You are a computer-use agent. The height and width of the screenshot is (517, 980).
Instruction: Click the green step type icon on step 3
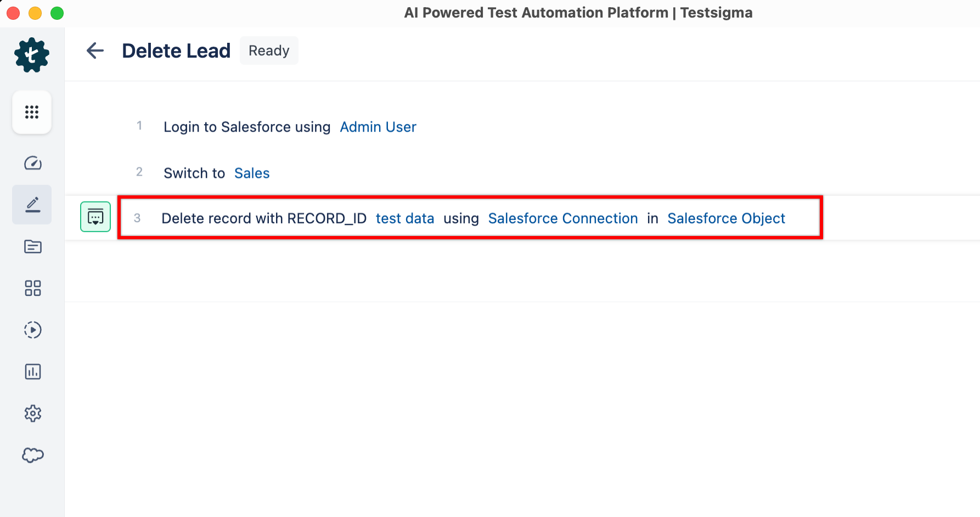(95, 217)
